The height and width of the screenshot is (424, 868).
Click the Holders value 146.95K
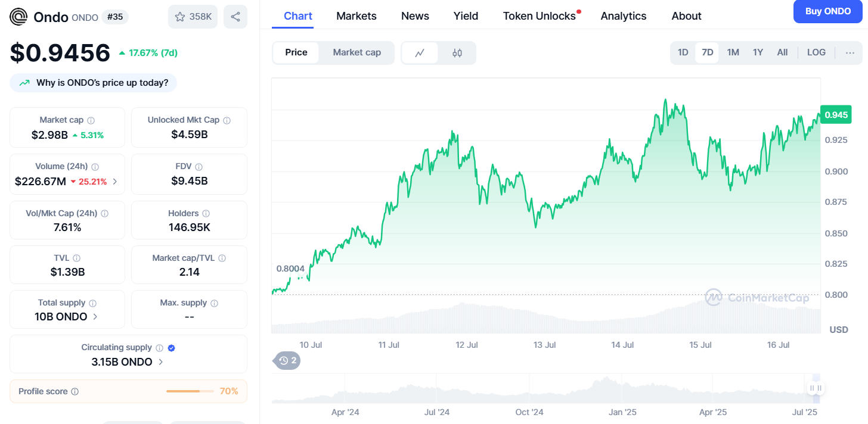click(190, 227)
